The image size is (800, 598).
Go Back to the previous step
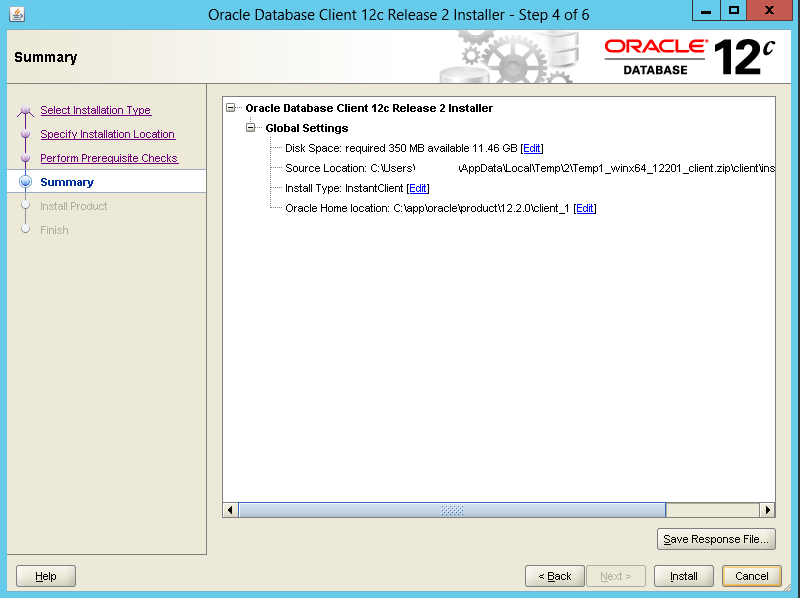(x=555, y=576)
